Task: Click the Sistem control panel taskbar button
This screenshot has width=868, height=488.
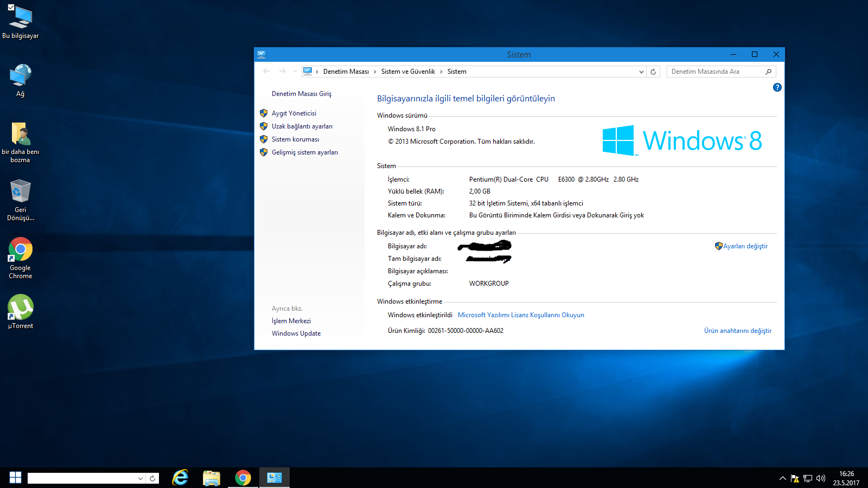Action: (x=275, y=478)
